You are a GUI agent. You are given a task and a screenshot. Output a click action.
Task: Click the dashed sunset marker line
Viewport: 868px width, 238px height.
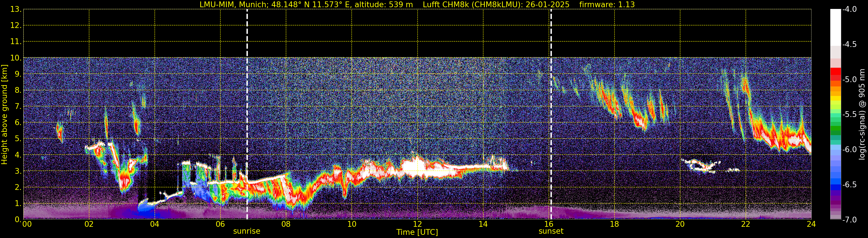(551, 115)
